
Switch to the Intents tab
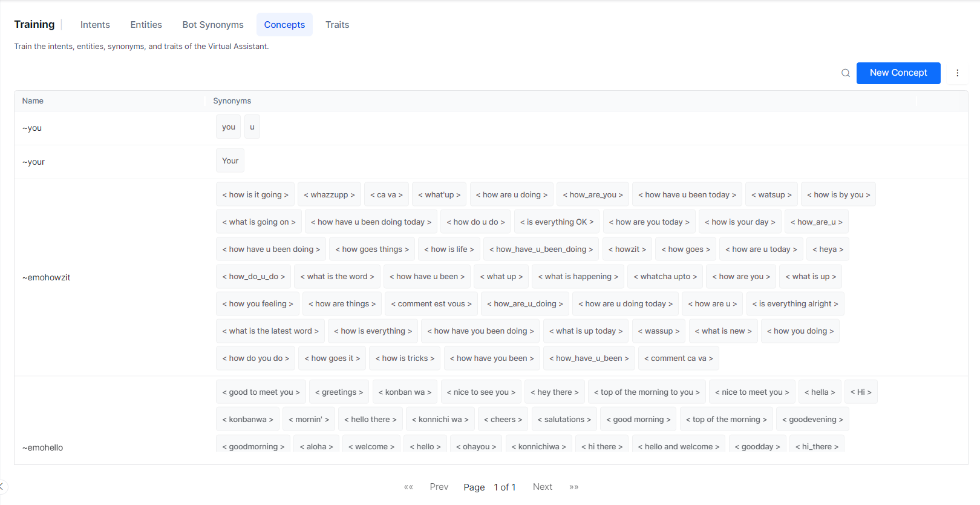(95, 25)
